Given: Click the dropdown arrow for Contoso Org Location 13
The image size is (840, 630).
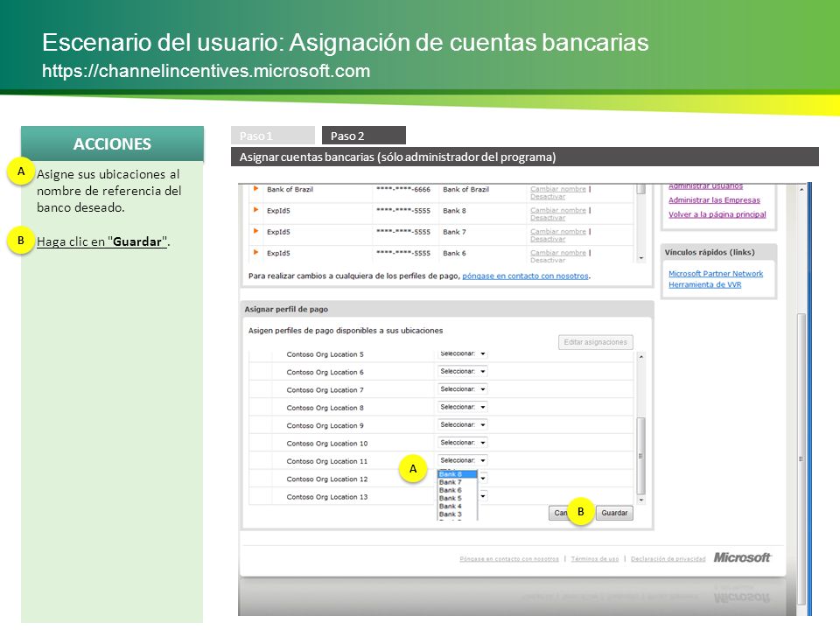Looking at the screenshot, I should click(x=483, y=496).
